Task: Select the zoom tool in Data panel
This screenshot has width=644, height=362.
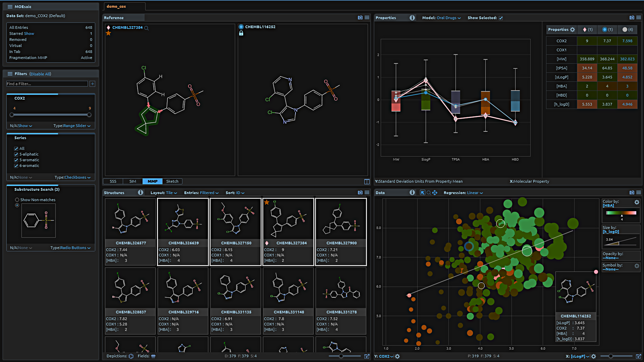Action: pos(429,193)
